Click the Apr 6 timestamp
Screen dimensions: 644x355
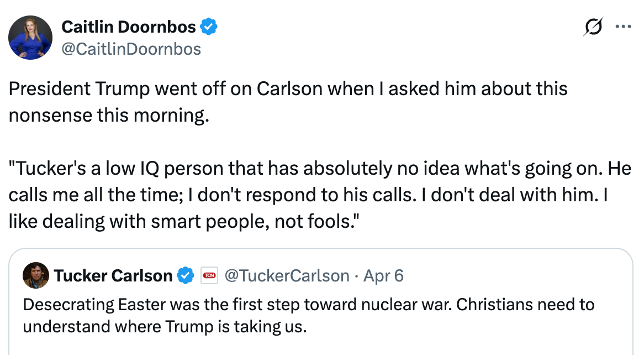click(383, 275)
